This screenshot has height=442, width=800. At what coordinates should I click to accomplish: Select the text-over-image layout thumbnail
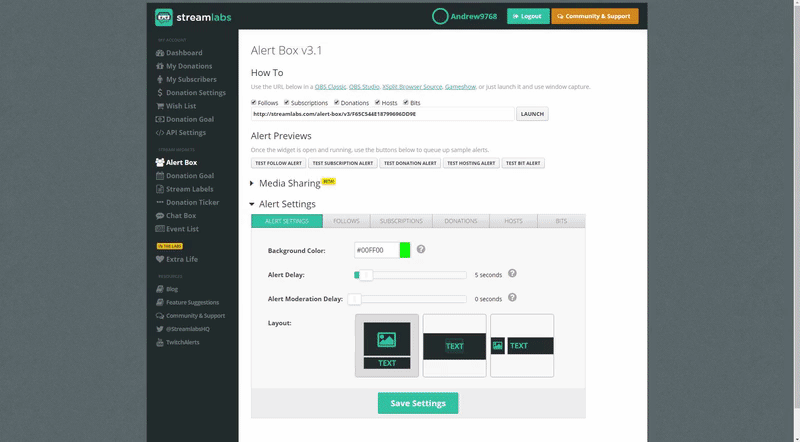[455, 346]
